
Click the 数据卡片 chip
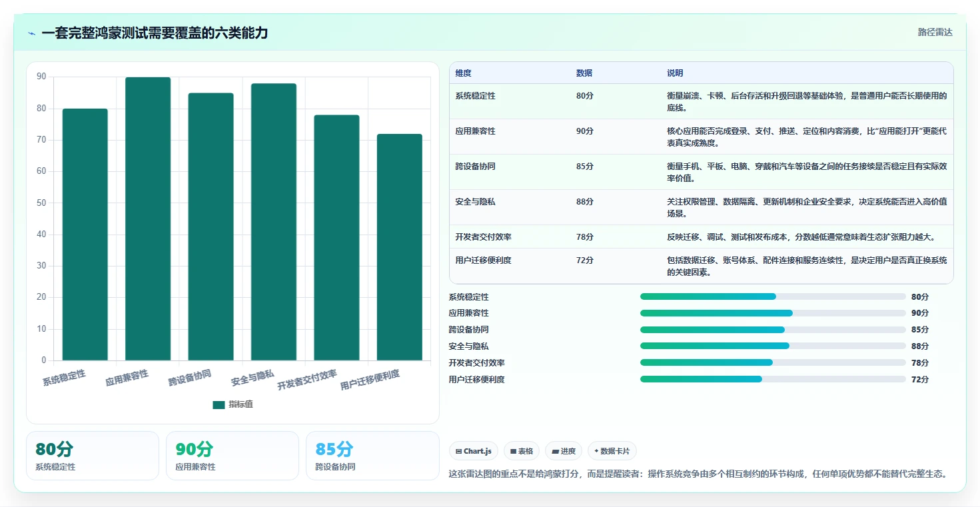click(x=612, y=451)
